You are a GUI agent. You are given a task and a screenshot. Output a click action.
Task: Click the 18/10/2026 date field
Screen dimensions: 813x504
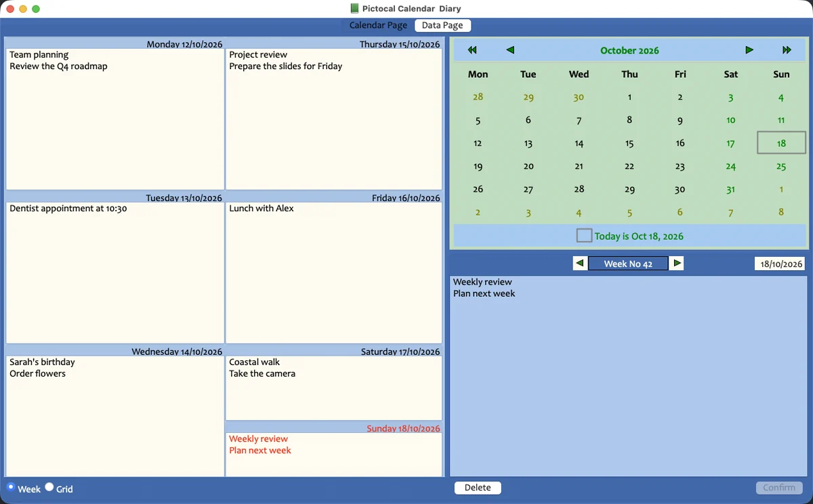780,264
